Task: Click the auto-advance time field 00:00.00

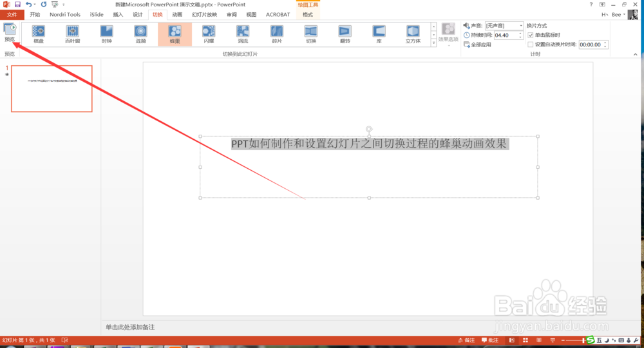Action: [x=592, y=44]
